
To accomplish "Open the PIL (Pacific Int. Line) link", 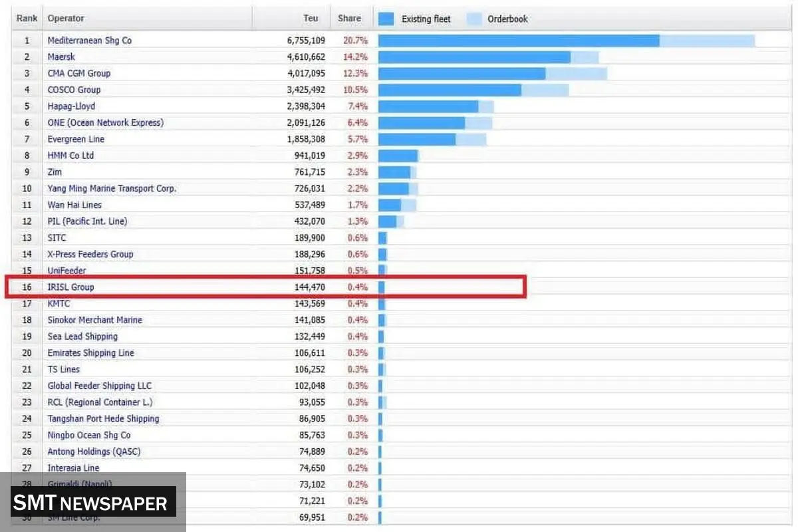I will point(87,221).
